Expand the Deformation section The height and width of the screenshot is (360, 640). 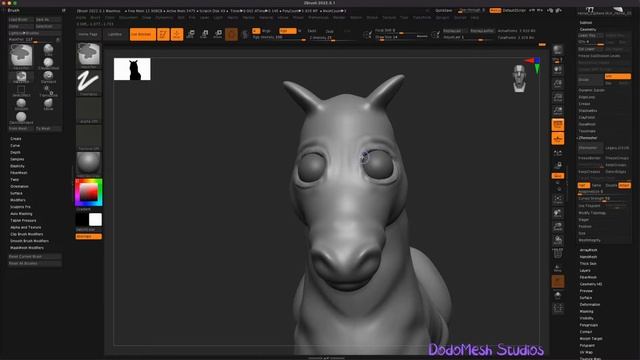pyautogui.click(x=590, y=304)
